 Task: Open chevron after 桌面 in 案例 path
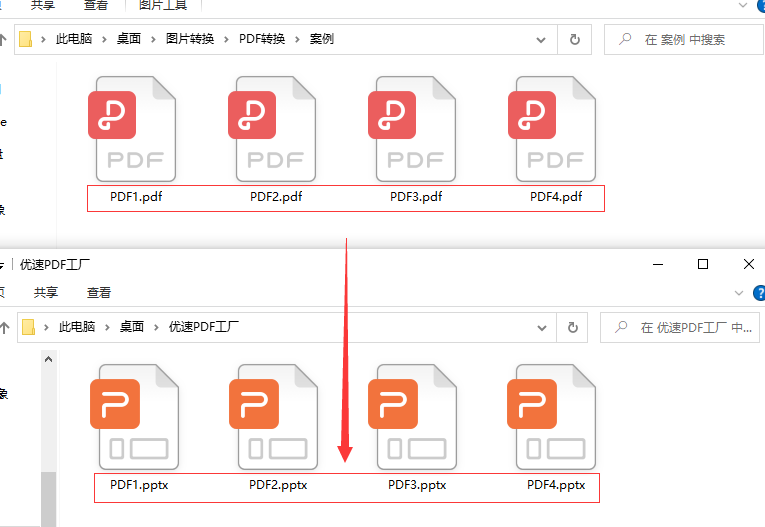coord(153,40)
